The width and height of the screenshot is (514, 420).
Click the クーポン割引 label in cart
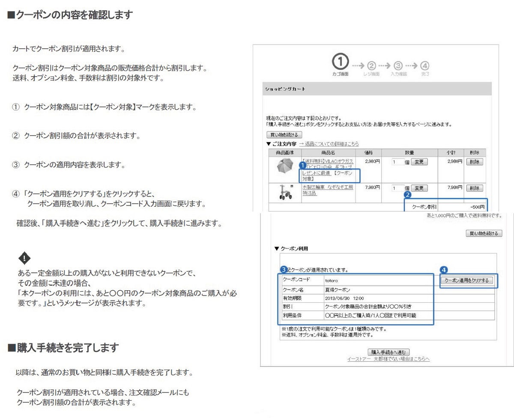coord(424,207)
